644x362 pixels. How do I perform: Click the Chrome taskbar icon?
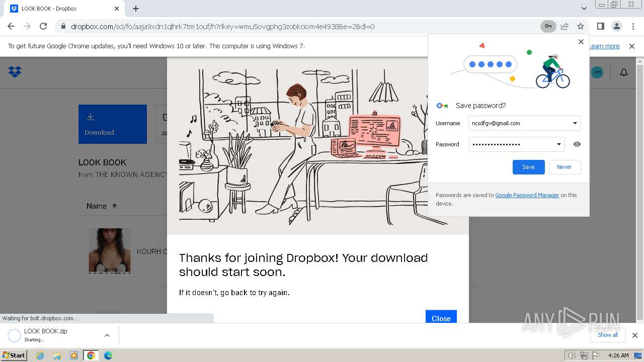point(91,355)
